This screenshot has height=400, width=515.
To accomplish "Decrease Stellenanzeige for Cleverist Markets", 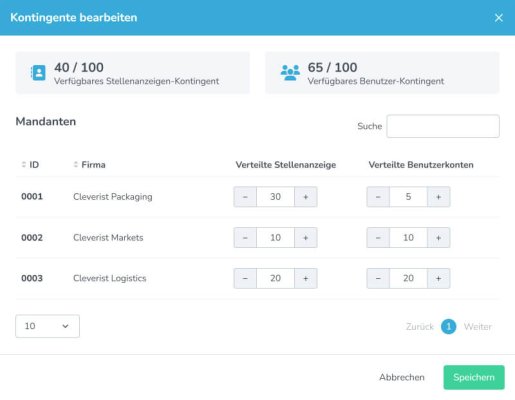I will 245,238.
